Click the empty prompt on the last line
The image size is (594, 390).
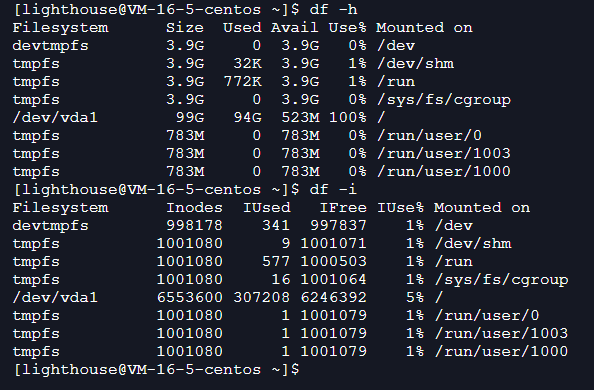coord(156,370)
